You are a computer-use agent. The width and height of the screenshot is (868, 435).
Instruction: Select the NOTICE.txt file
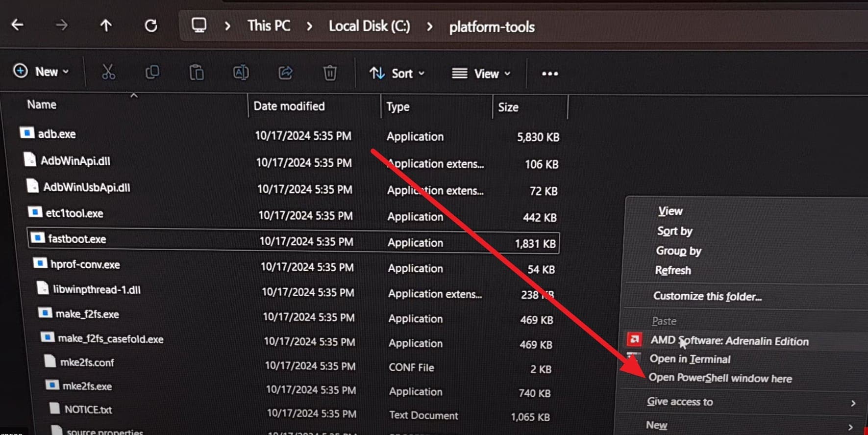click(88, 409)
